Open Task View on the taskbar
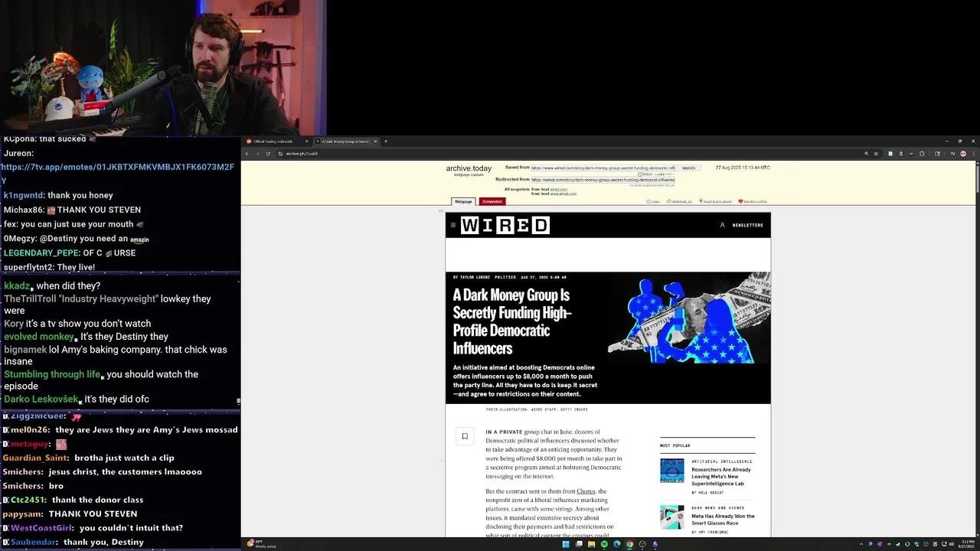 coord(579,544)
